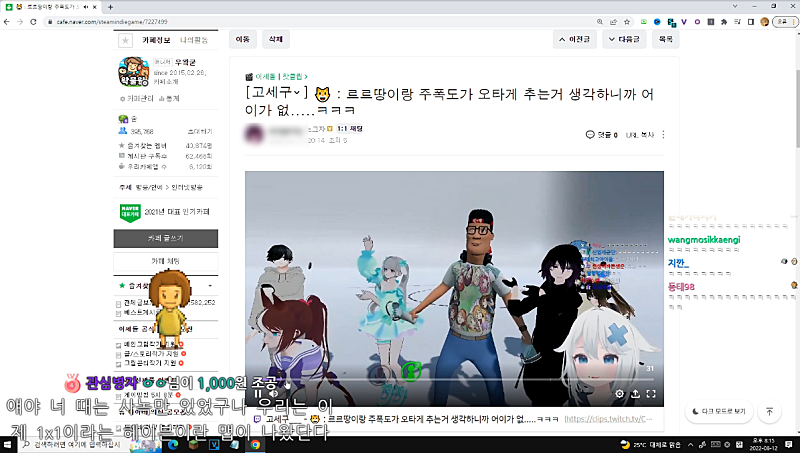Open the taskbar notification center icon

pyautogui.click(x=789, y=445)
